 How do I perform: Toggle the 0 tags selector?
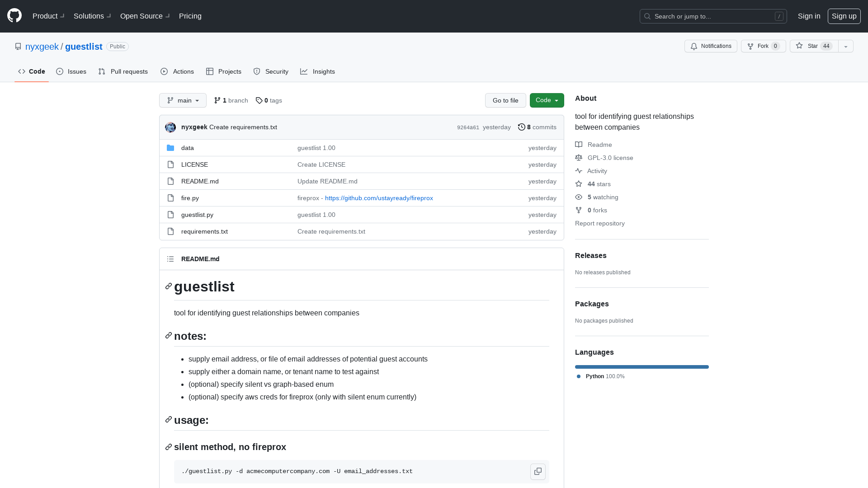[268, 100]
